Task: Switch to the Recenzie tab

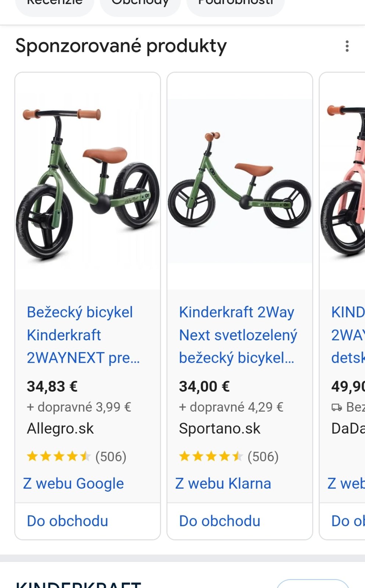Action: [55, 4]
